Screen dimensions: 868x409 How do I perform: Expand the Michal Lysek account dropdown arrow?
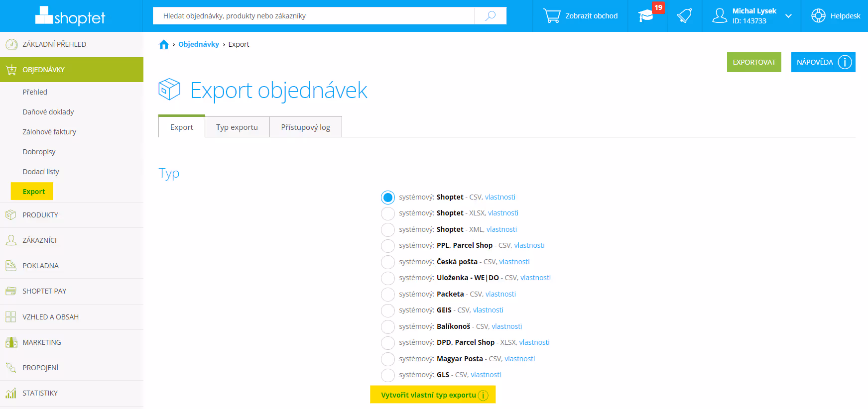(x=788, y=16)
